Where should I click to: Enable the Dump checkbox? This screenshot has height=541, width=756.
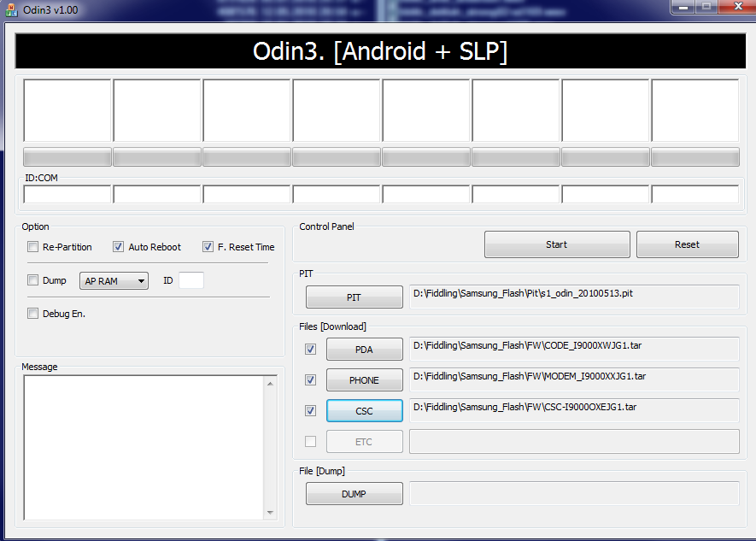pos(32,280)
